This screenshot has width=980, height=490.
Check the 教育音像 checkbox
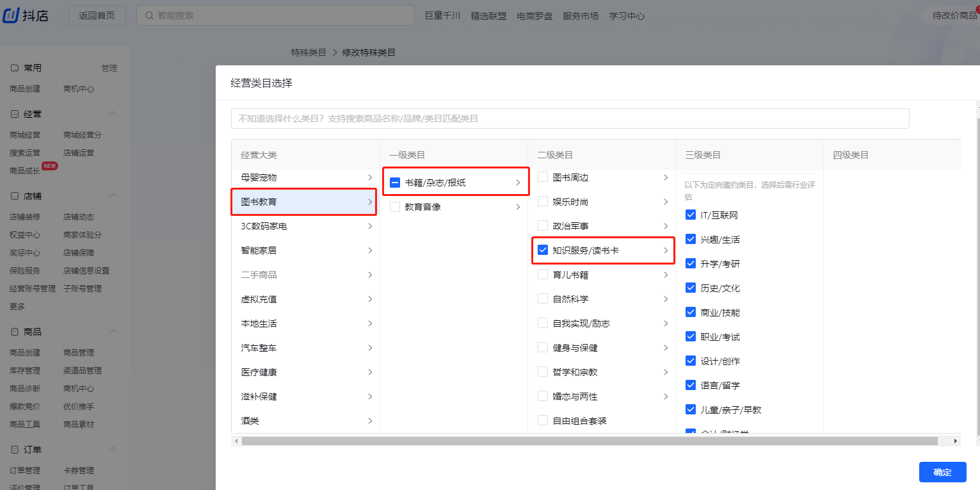(x=395, y=207)
